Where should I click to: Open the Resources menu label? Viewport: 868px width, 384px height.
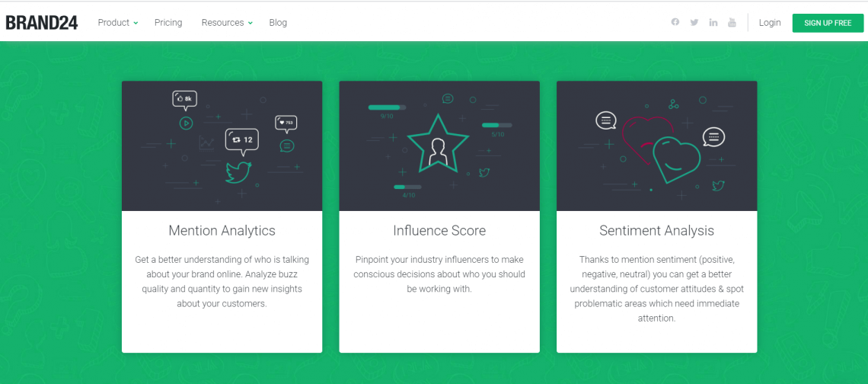[222, 23]
